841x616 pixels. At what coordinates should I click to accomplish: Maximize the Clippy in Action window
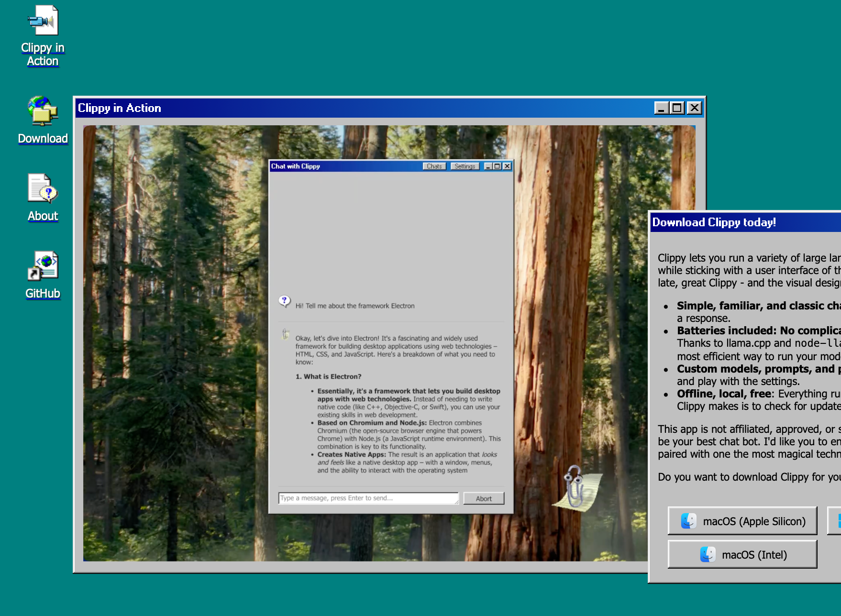tap(677, 108)
